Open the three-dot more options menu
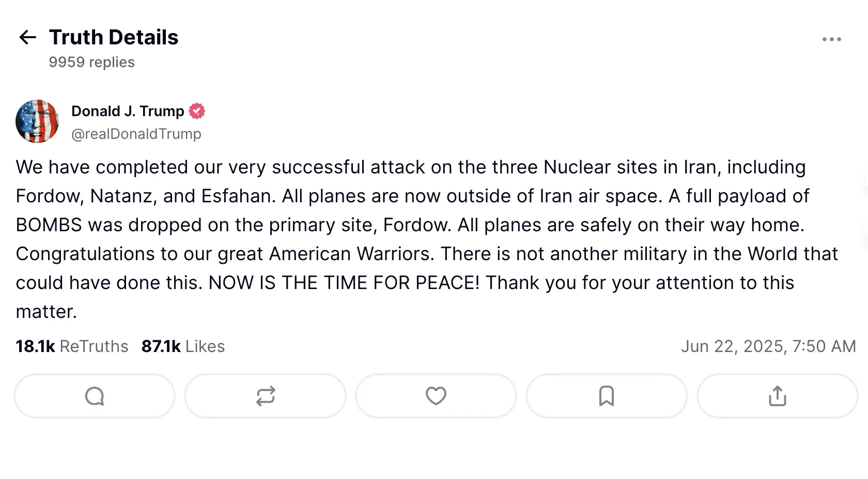Viewport: 868px width, 479px height. 831,39
